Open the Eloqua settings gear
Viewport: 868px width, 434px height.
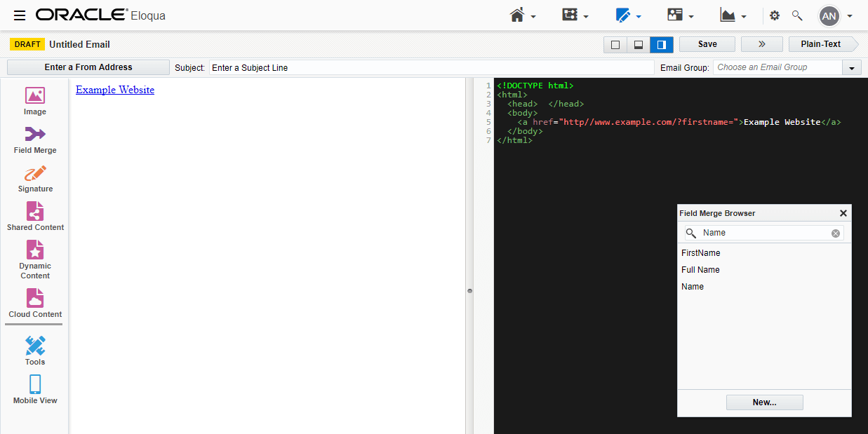coord(774,15)
